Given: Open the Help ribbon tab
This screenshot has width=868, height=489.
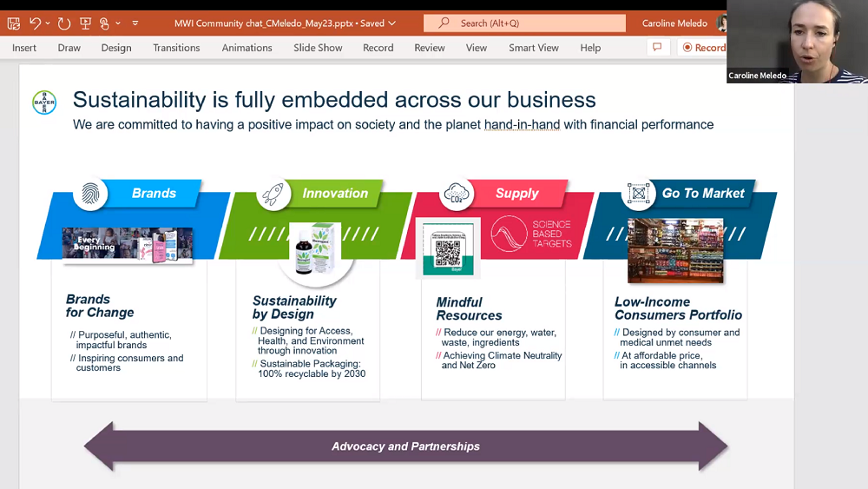Looking at the screenshot, I should (x=590, y=48).
